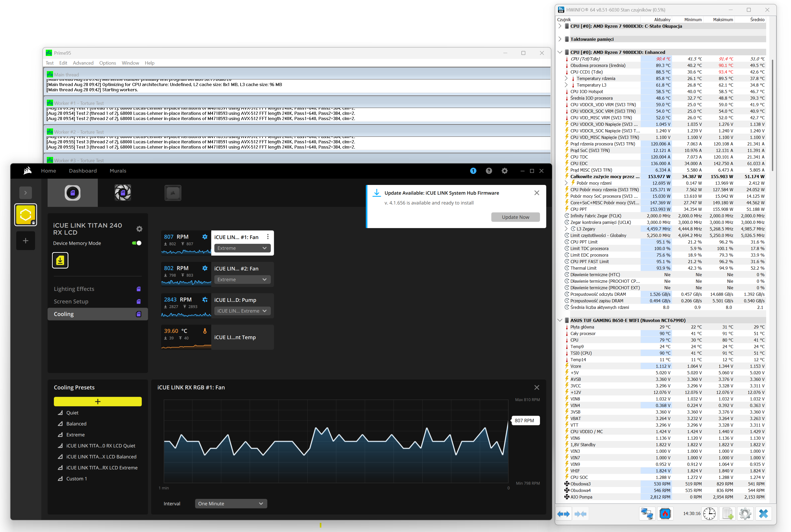This screenshot has height=532, width=791.
Task: Select Custom 1 cooling preset
Action: point(77,478)
